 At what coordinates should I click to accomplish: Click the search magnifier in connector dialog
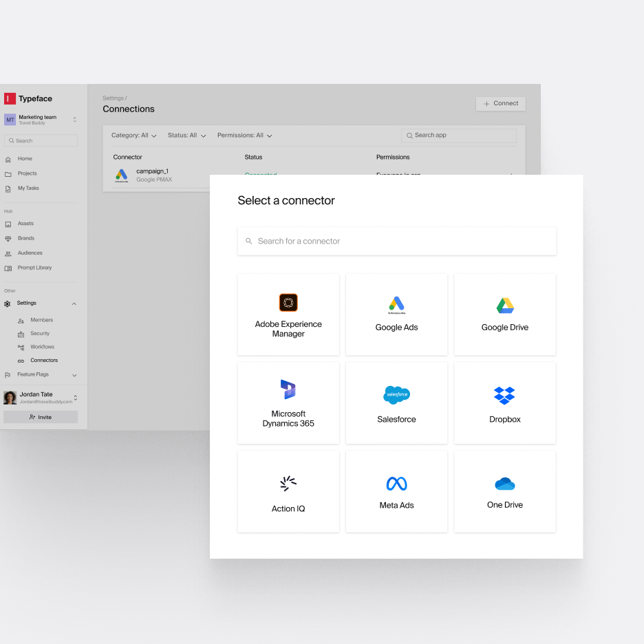(248, 241)
